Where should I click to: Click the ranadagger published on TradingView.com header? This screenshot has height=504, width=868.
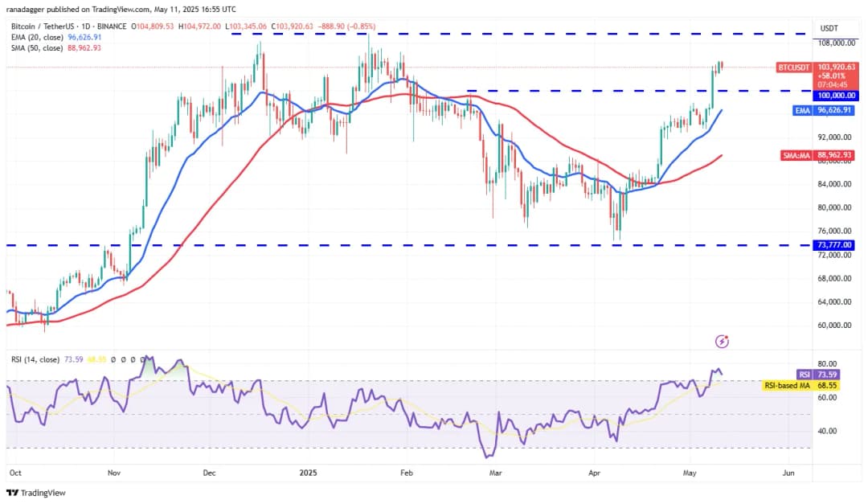(121, 9)
